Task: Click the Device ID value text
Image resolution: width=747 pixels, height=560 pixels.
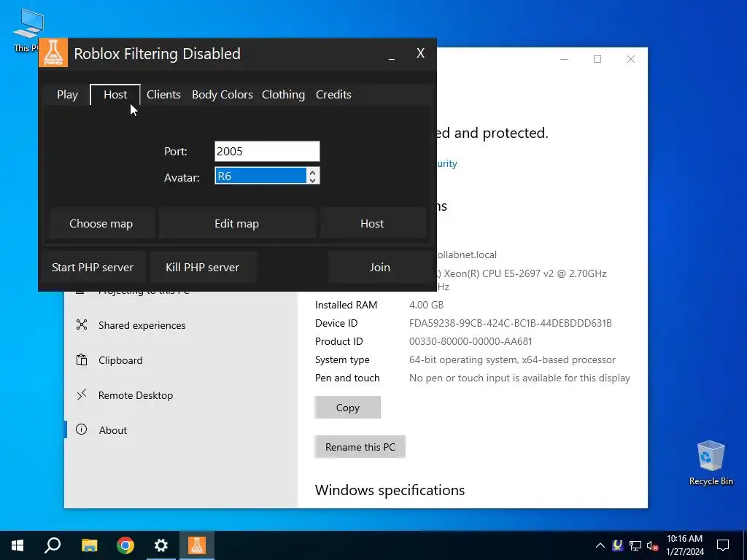Action: pyautogui.click(x=510, y=323)
